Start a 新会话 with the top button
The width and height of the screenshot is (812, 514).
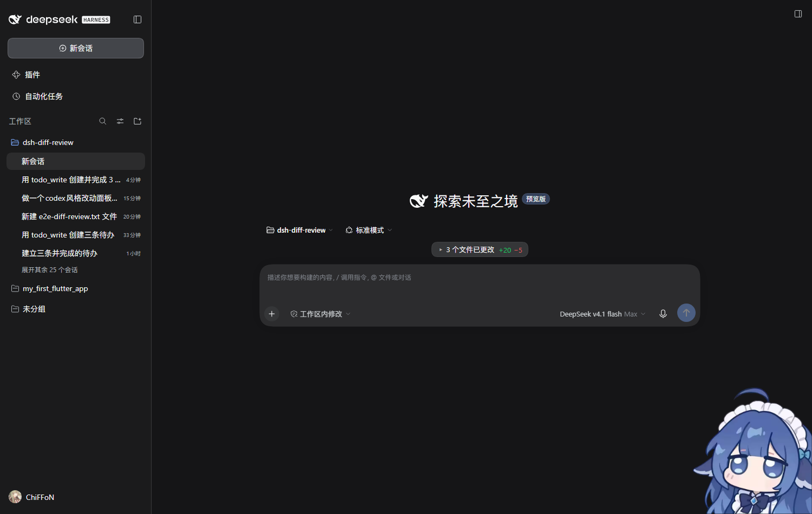point(76,48)
